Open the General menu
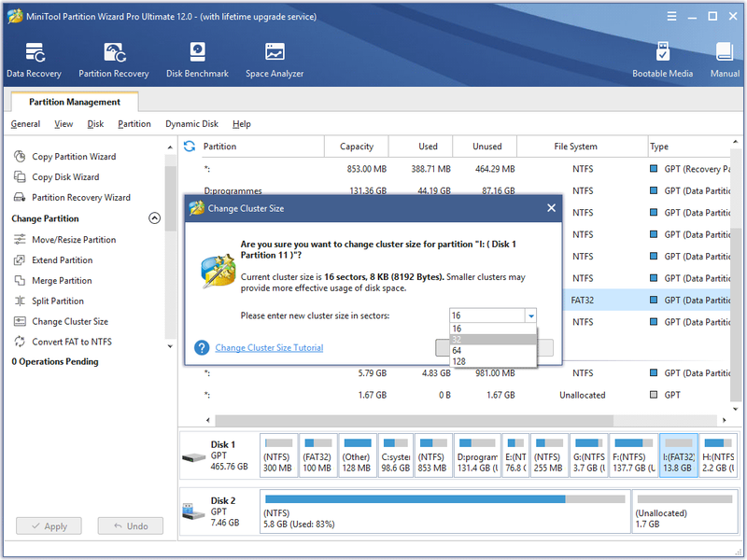Image resolution: width=747 pixels, height=560 pixels. pyautogui.click(x=25, y=124)
